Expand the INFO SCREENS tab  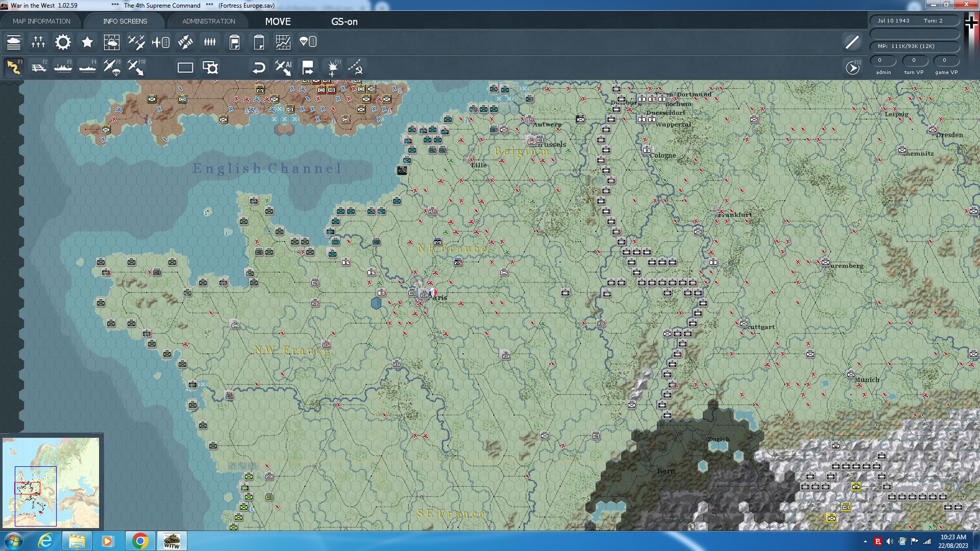(125, 21)
